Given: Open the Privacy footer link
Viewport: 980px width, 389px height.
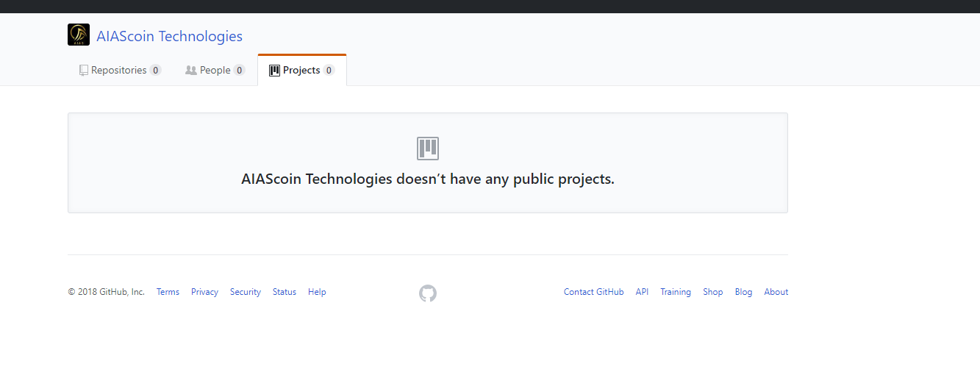Looking at the screenshot, I should [x=204, y=292].
